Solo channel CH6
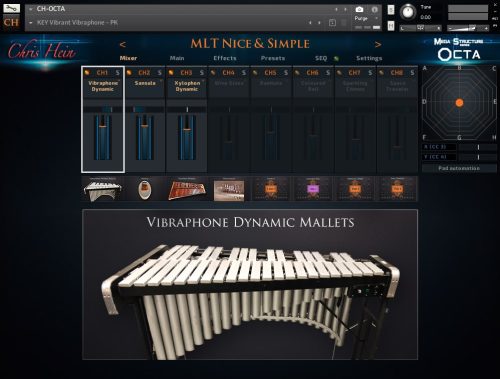The height and width of the screenshot is (379, 500). [x=328, y=72]
